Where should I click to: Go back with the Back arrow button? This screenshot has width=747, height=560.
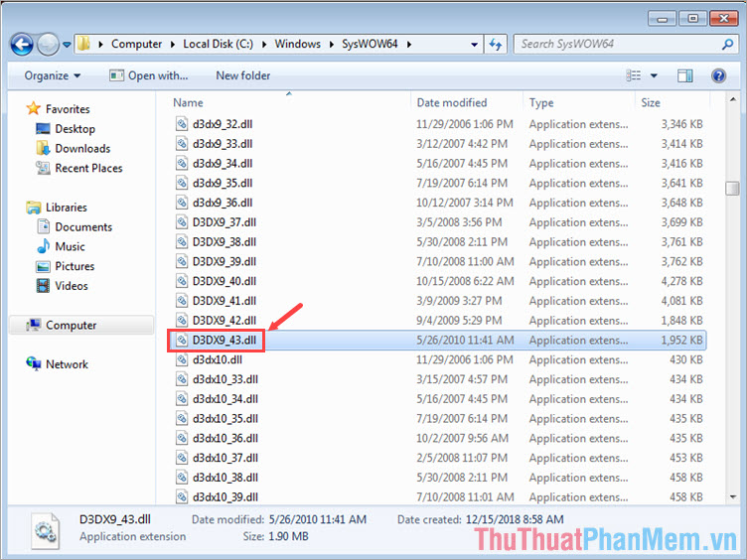pos(22,45)
